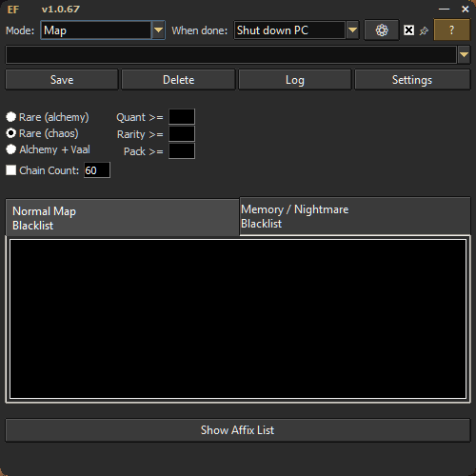
Task: Click the empty profile name field
Action: tap(231, 54)
